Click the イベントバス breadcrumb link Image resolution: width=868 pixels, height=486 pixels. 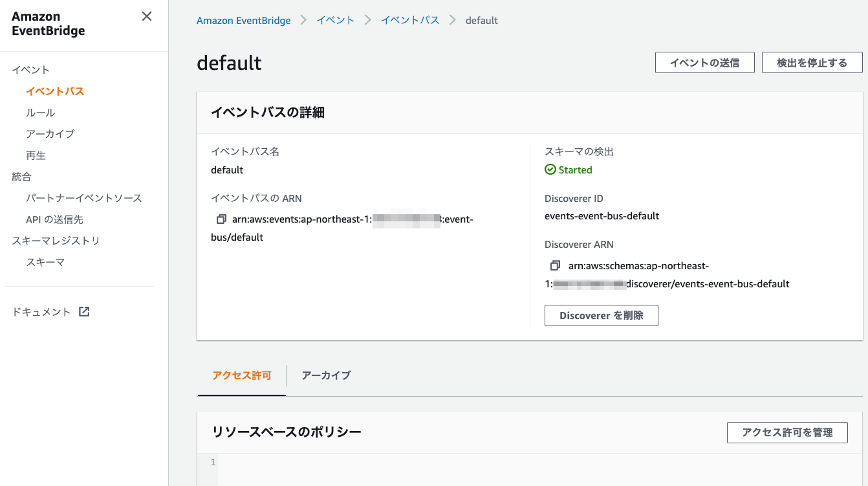coord(410,20)
